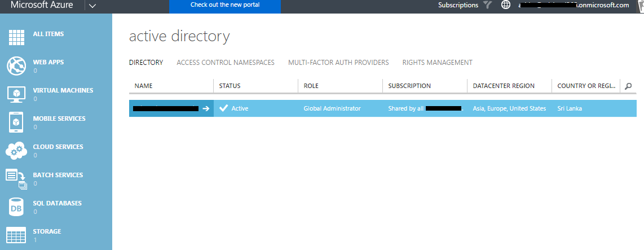The height and width of the screenshot is (250, 644).
Task: Click the subscriptions filter funnel icon
Action: point(488,5)
